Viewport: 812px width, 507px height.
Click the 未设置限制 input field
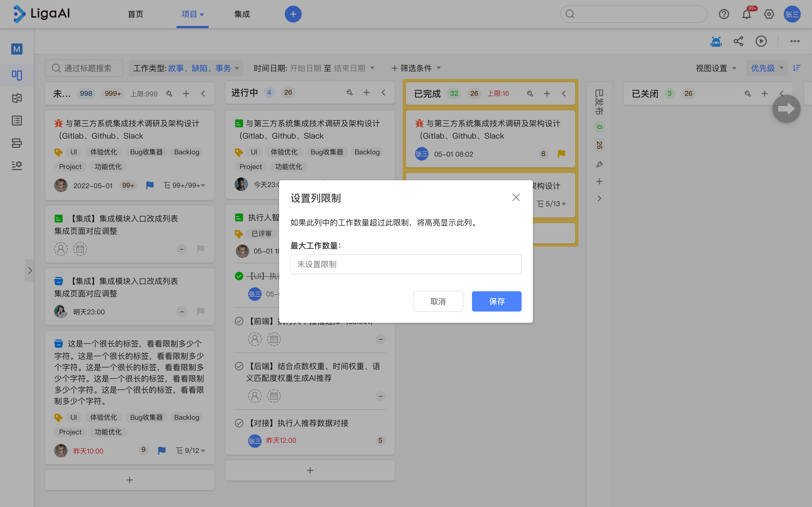(406, 264)
